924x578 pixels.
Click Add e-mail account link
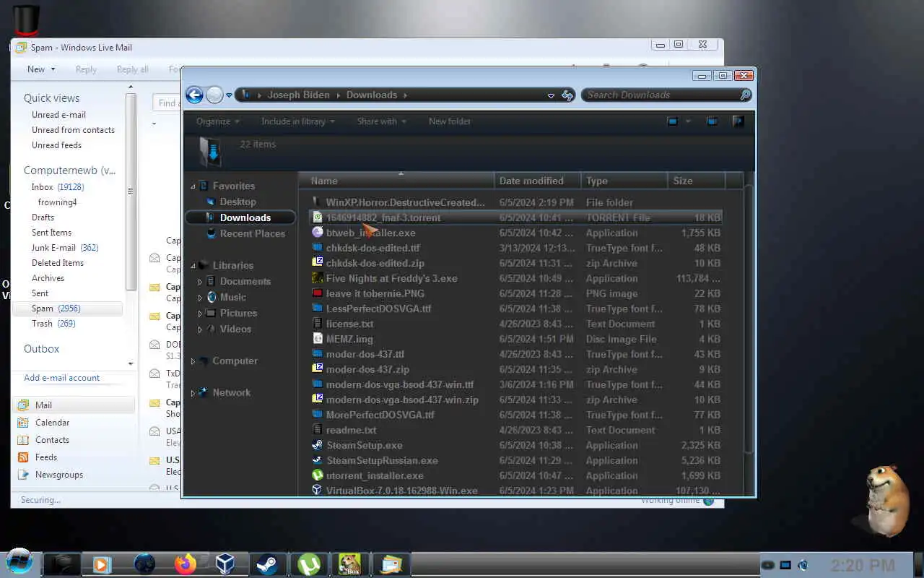point(62,378)
